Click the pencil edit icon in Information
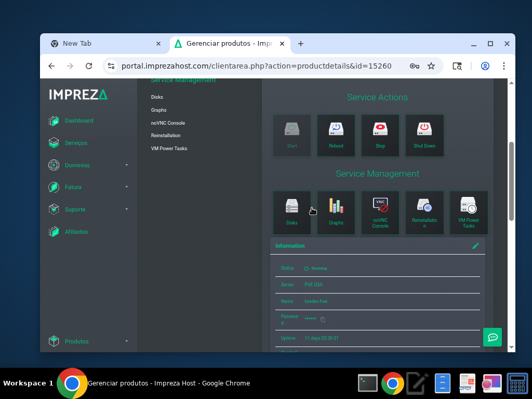532x399 pixels. tap(476, 246)
